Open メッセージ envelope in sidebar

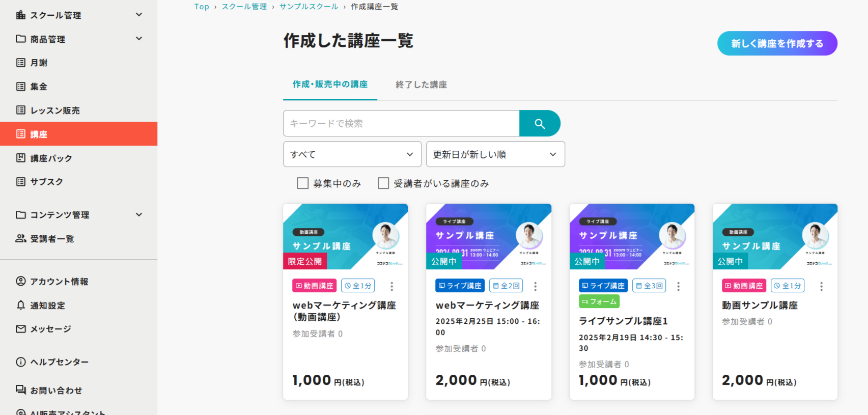point(50,329)
